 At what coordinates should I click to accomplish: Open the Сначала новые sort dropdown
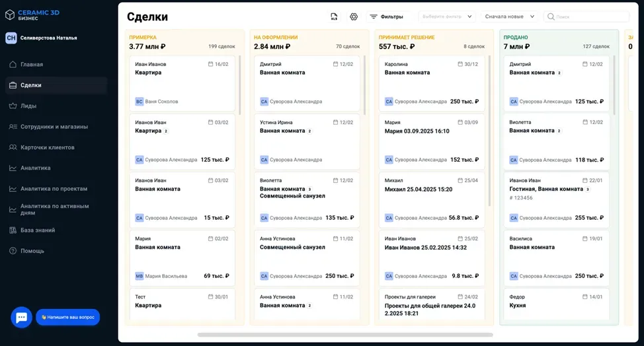(x=509, y=17)
